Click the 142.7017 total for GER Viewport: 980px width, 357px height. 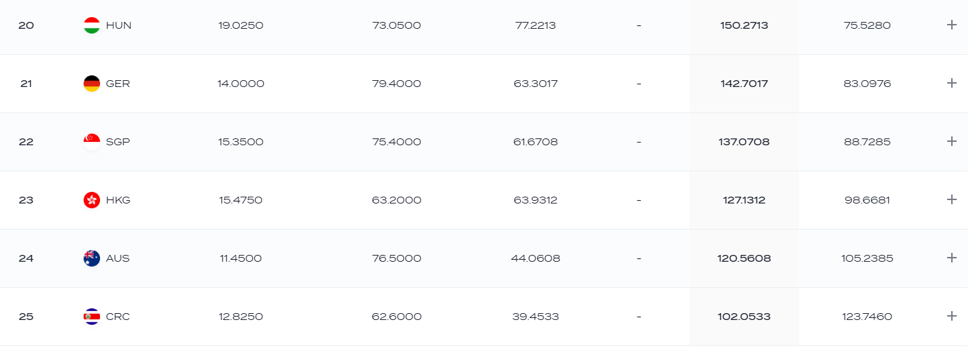click(744, 84)
